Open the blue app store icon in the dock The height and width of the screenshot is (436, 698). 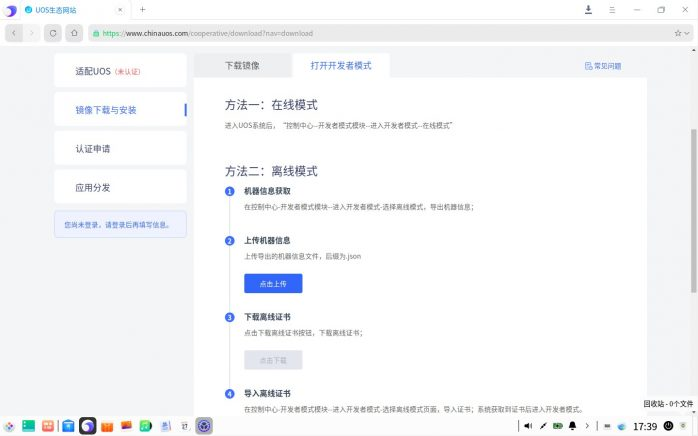click(68, 426)
